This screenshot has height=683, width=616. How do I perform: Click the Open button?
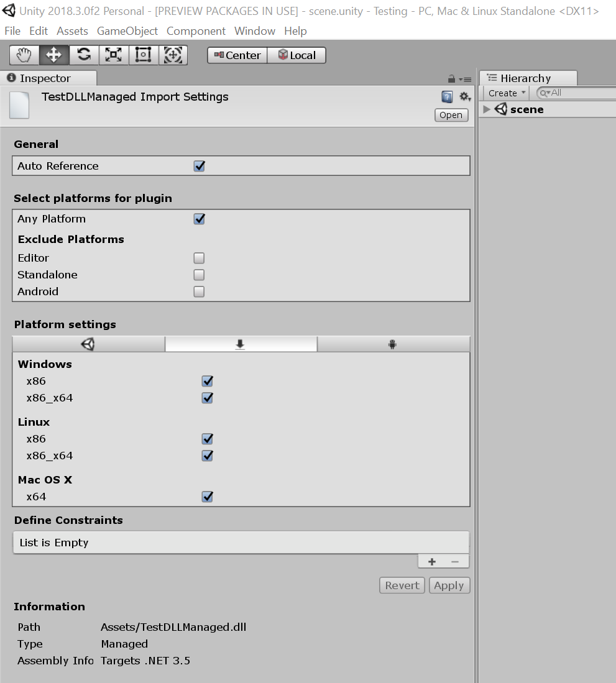tap(451, 115)
